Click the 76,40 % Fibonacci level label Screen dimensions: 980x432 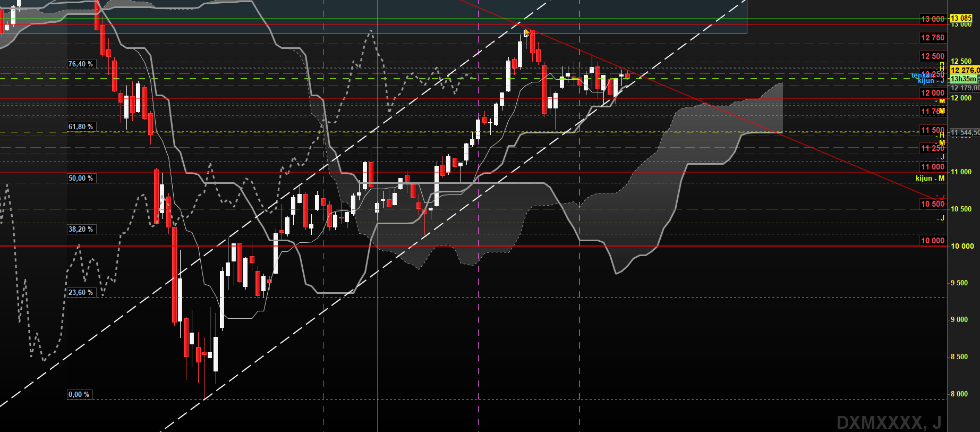[x=81, y=64]
